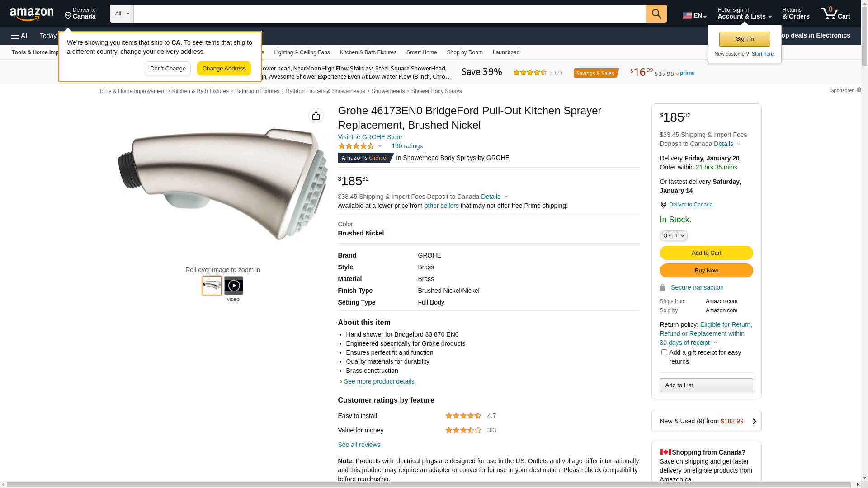Expand the search category All dropdown

(x=122, y=14)
